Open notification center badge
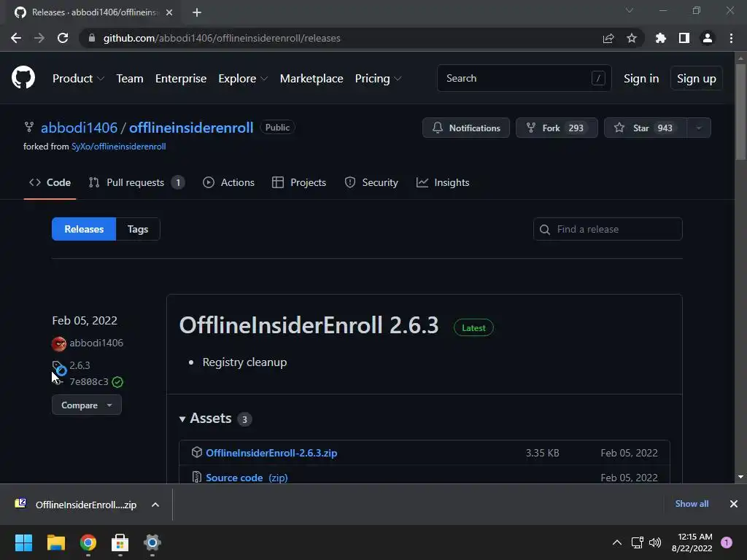Screen dimensions: 747x560 pyautogui.click(x=727, y=542)
